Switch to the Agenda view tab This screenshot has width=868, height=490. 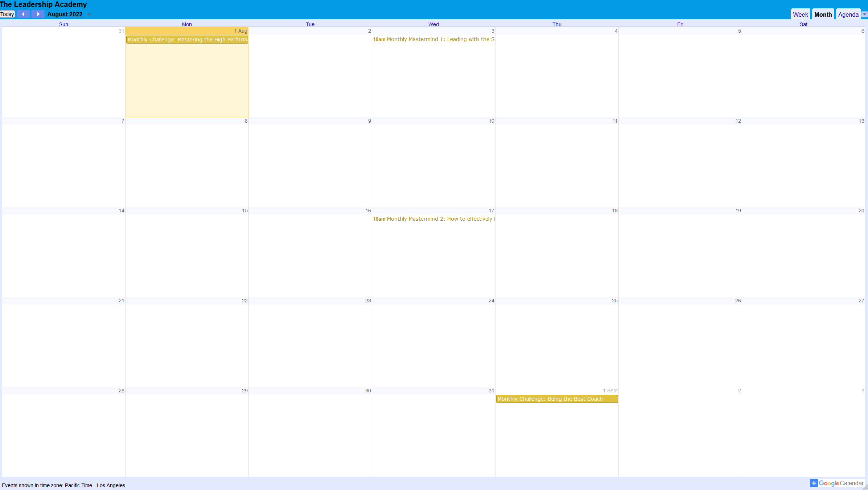[x=848, y=15]
